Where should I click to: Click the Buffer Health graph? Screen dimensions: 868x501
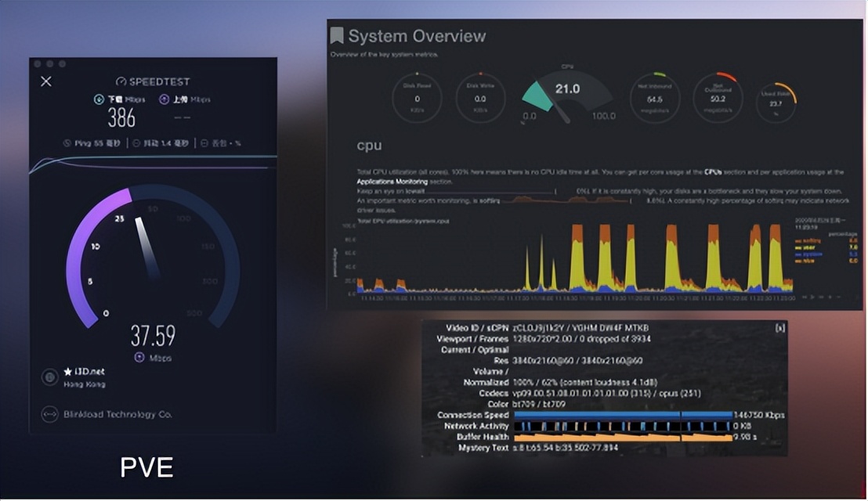pos(623,437)
